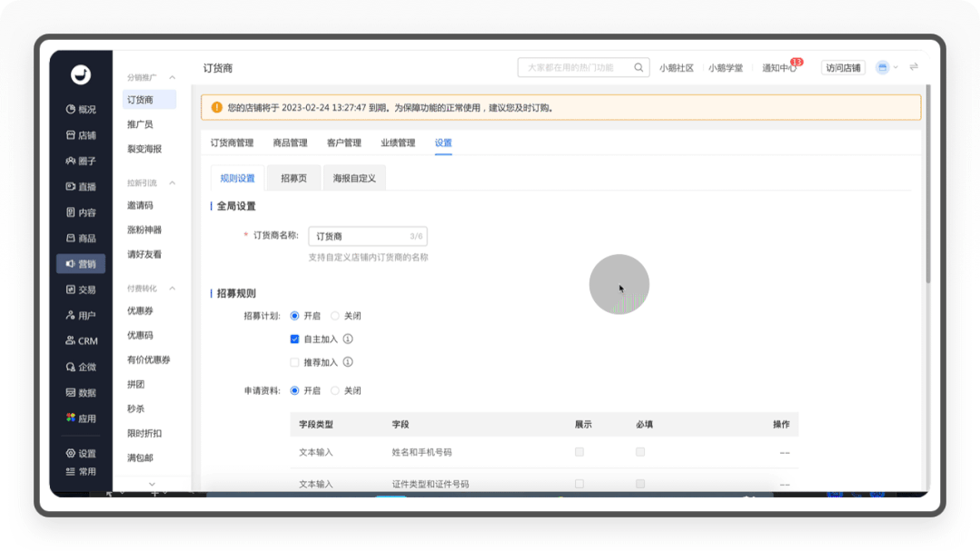Open 限时折扣 in the side menu
Image resolution: width=980 pixels, height=551 pixels.
pos(144,433)
